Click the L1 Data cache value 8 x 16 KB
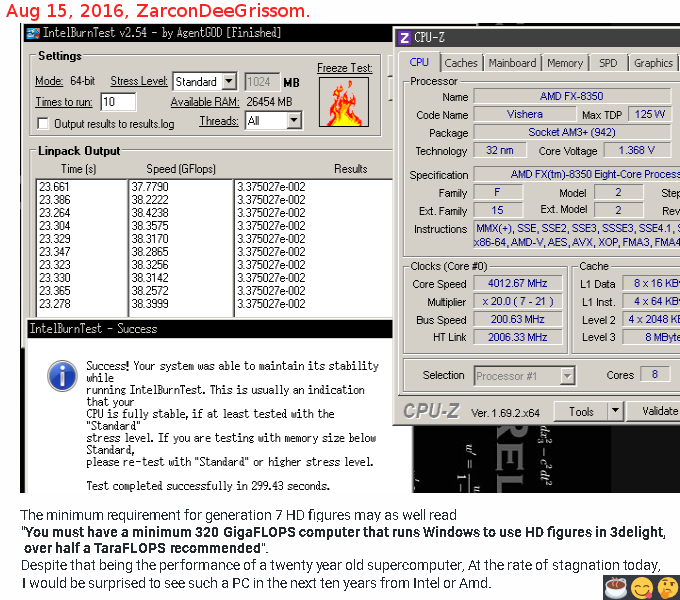Screen dimensions: 680x600 point(651,284)
